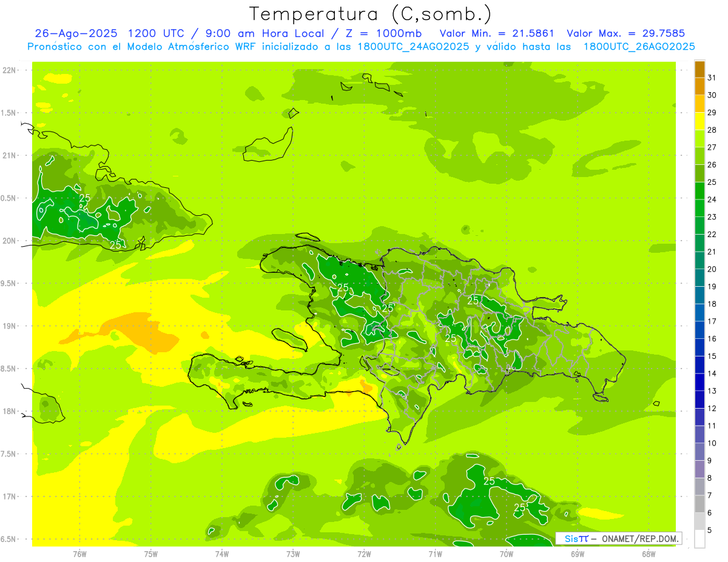The width and height of the screenshot is (728, 562).
Task: Click the '18' colorbar label
Action: tap(712, 304)
